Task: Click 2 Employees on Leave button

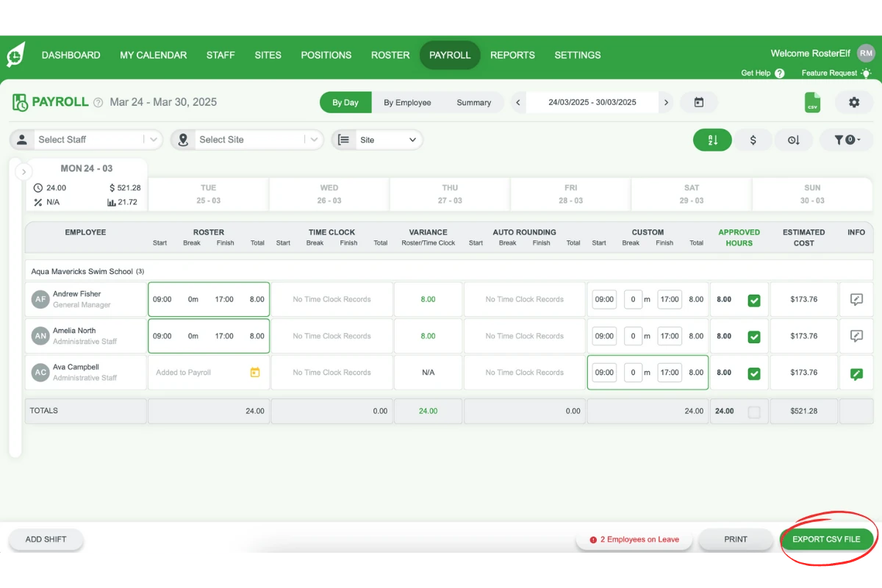Action: pos(634,539)
